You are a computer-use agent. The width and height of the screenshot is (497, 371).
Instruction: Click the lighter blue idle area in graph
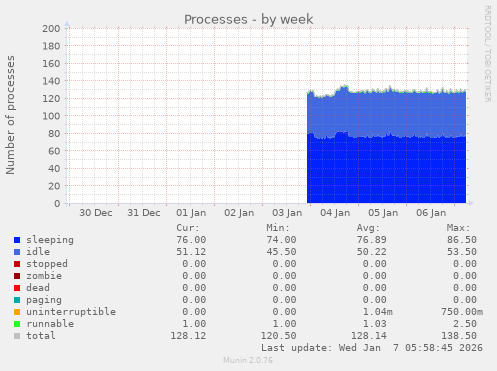[x=387, y=113]
